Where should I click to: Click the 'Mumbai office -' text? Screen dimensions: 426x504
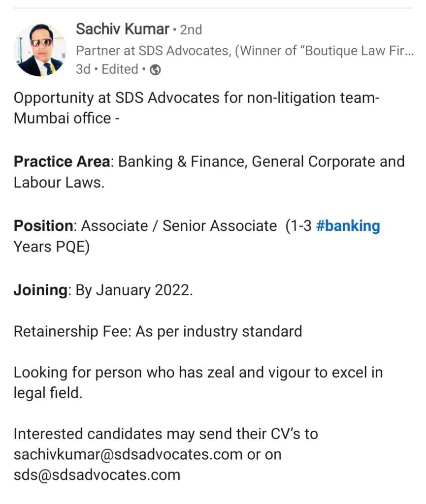[66, 119]
